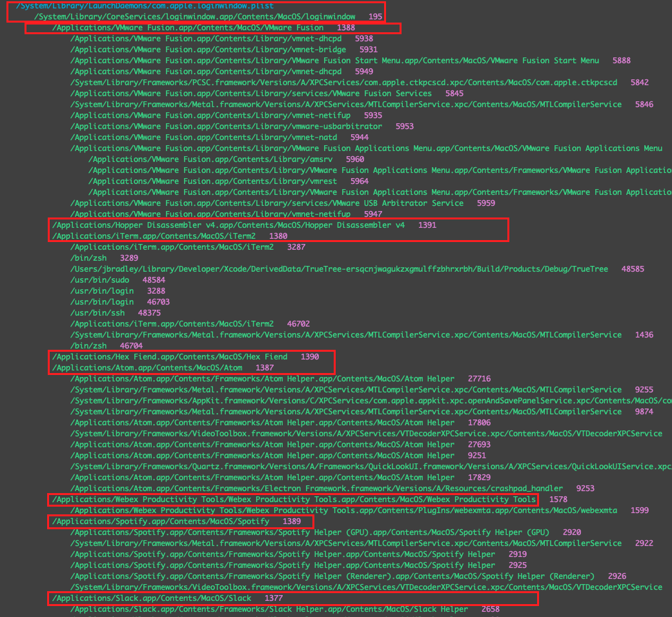This screenshot has height=617, width=672.
Task: Select the Atom Helper line PID 9251
Action: click(x=278, y=456)
